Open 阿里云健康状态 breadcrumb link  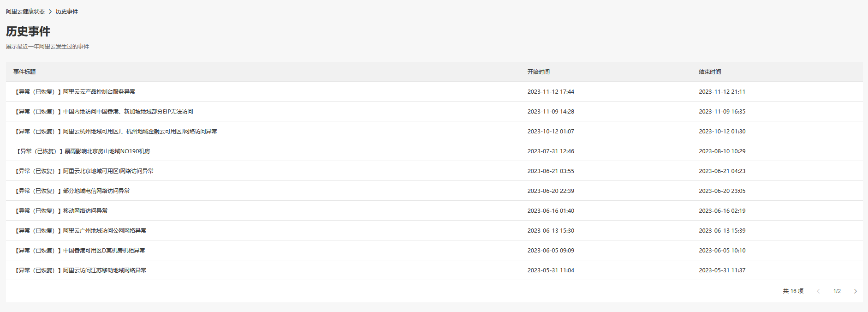pyautogui.click(x=25, y=12)
